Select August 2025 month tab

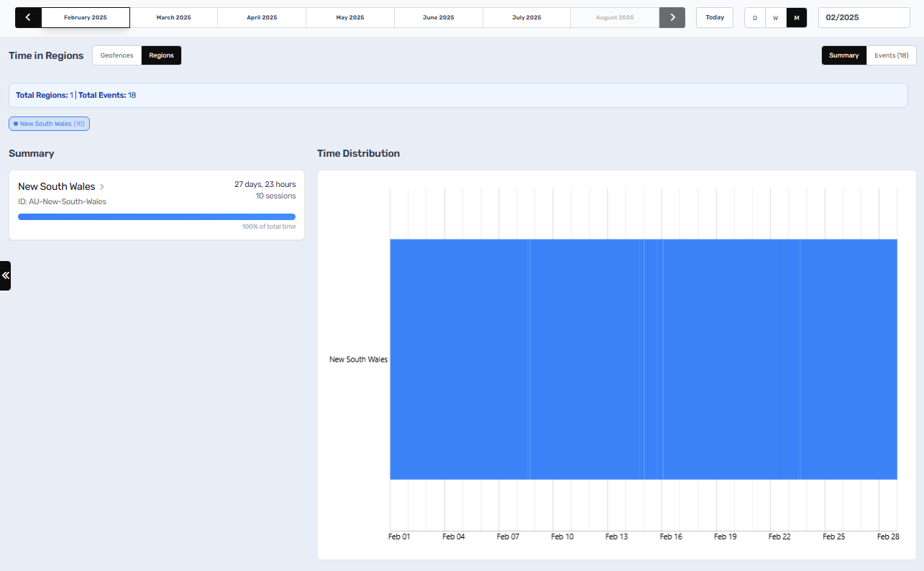(615, 17)
